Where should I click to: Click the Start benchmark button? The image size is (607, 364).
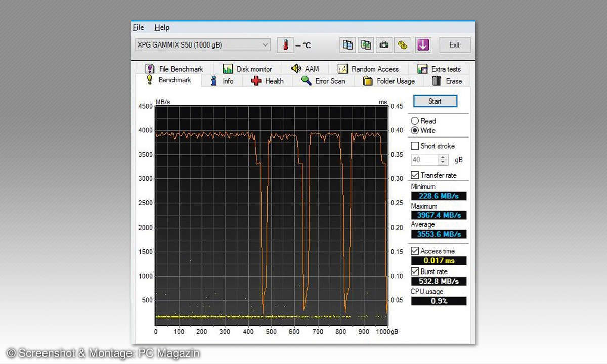435,101
